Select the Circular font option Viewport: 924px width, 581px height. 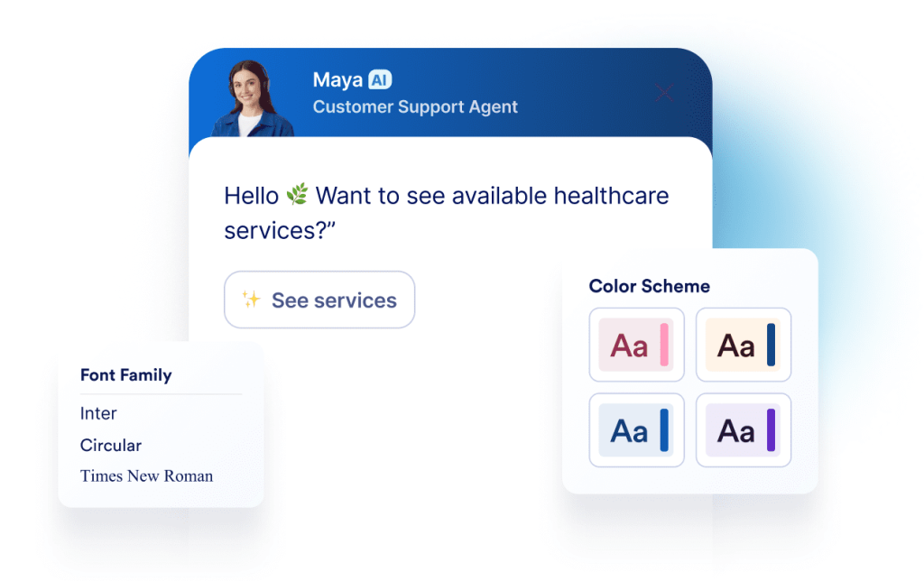point(110,445)
